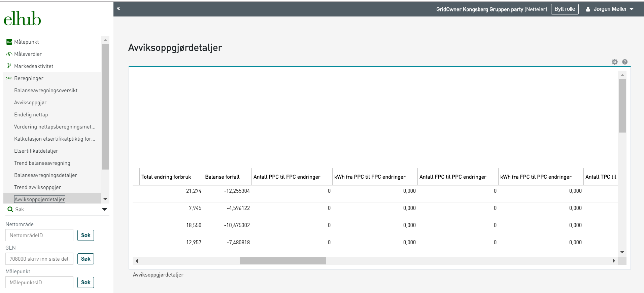644x293 pixels.
Task: Open Balanseavregningsdetaljer page
Action: (x=45, y=175)
